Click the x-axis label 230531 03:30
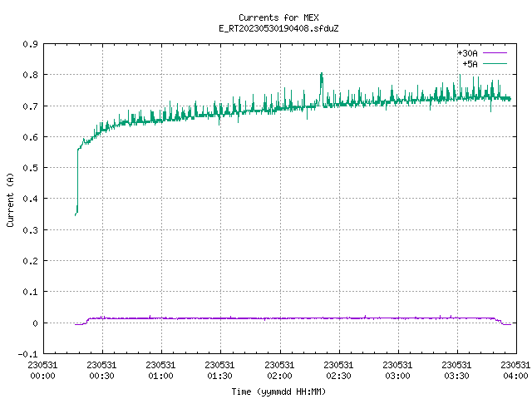 pos(456,371)
